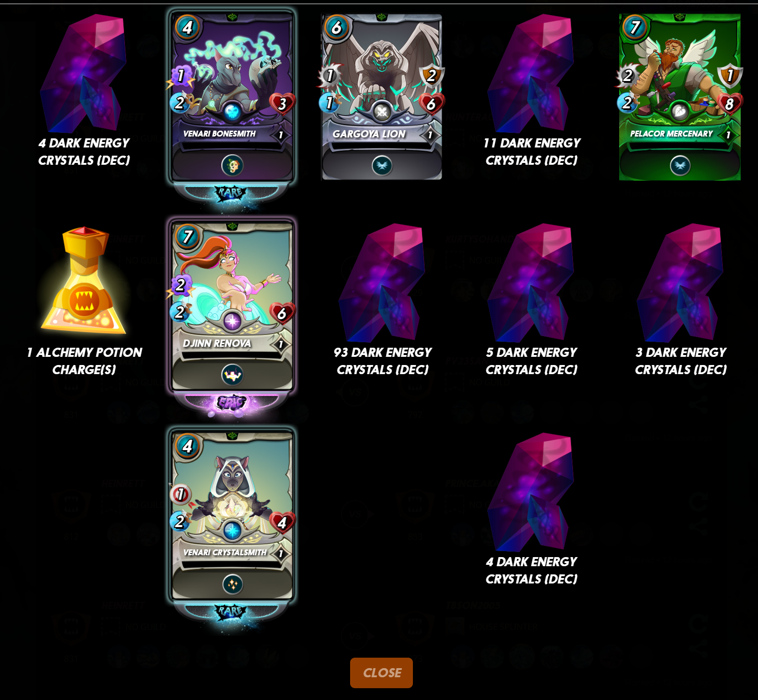This screenshot has width=758, height=700.
Task: Close the rewards screen with the Close button
Action: point(382,673)
